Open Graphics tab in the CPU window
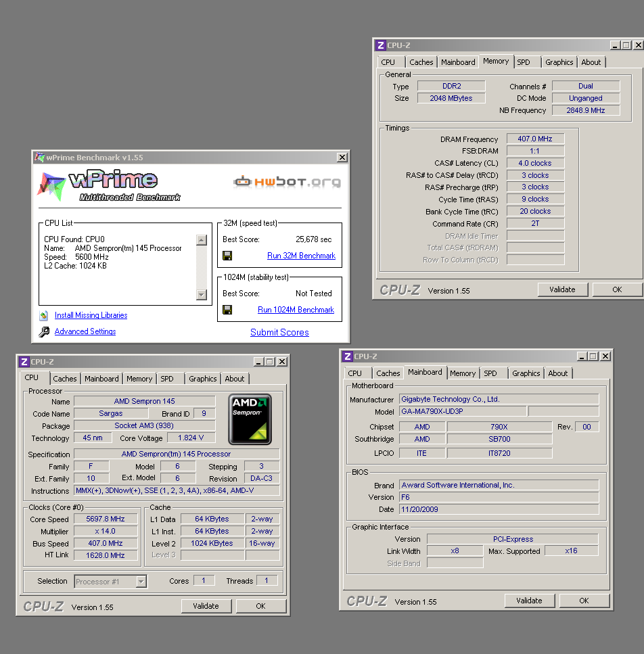This screenshot has width=644, height=654. click(x=203, y=379)
